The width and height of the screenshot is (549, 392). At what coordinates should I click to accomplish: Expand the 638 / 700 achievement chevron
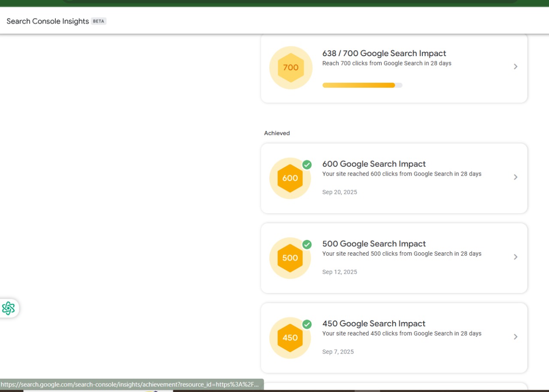click(x=516, y=66)
